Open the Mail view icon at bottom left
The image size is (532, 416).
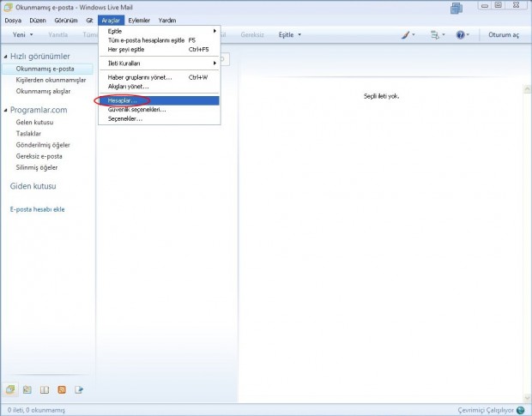[10, 389]
